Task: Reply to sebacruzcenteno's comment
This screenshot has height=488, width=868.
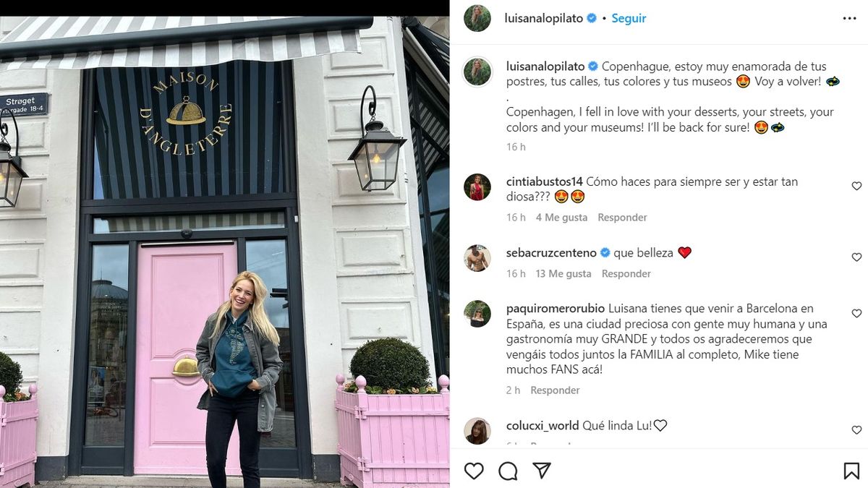Action: (626, 274)
